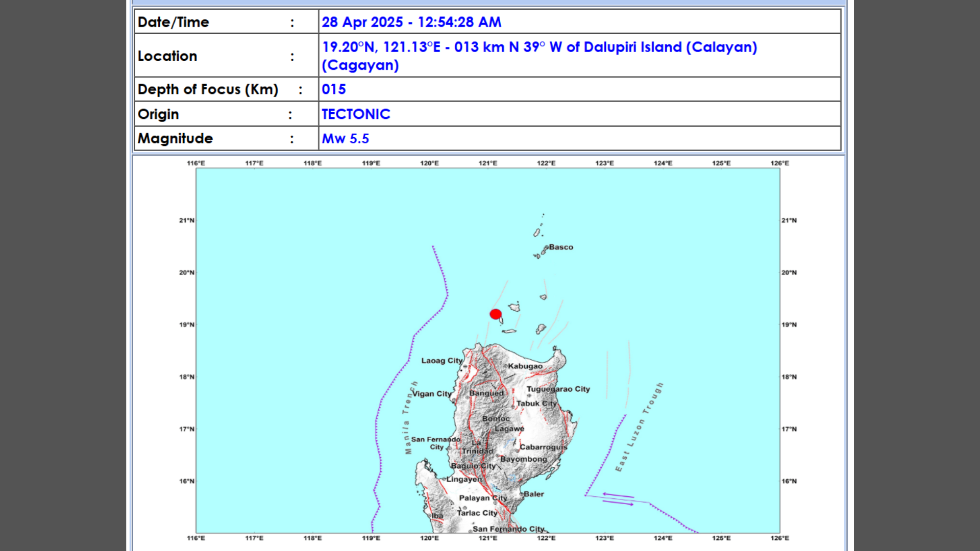
Task: Click the Tabuk City map label
Action: pos(536,404)
